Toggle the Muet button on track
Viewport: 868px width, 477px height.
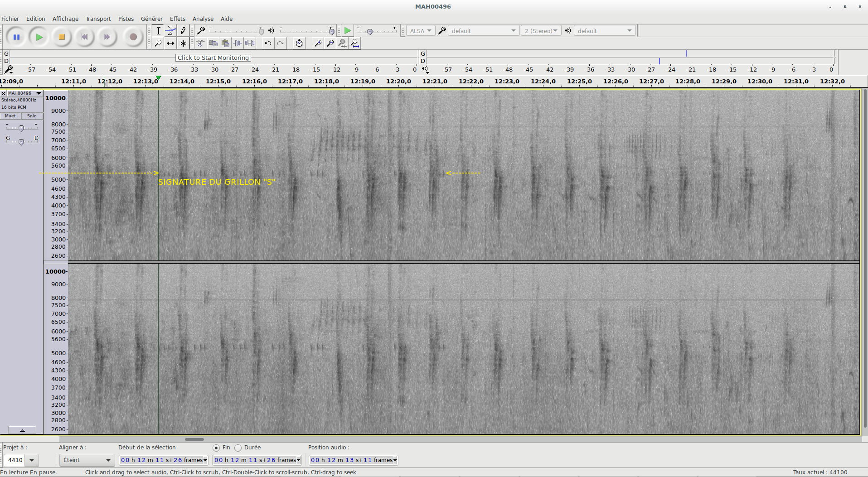10,116
